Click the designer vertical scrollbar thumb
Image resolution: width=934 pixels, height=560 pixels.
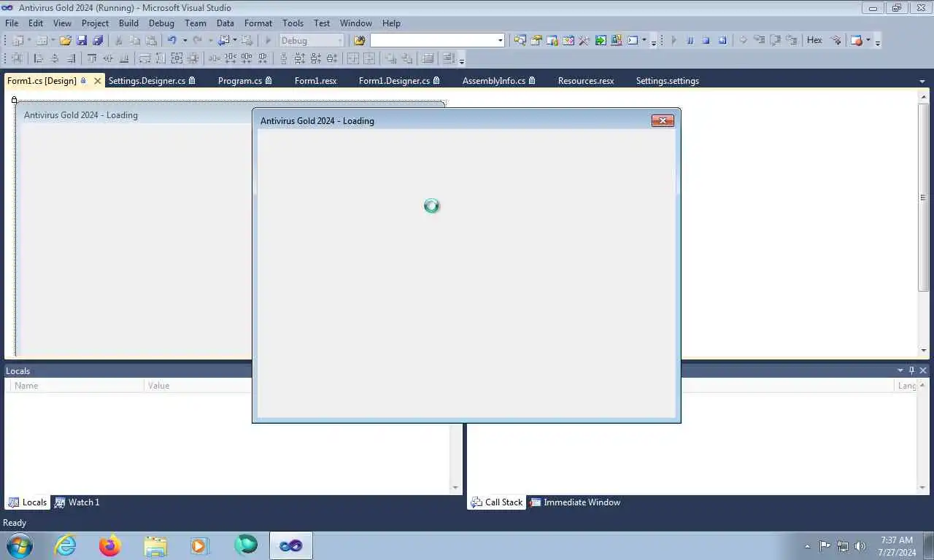point(923,197)
